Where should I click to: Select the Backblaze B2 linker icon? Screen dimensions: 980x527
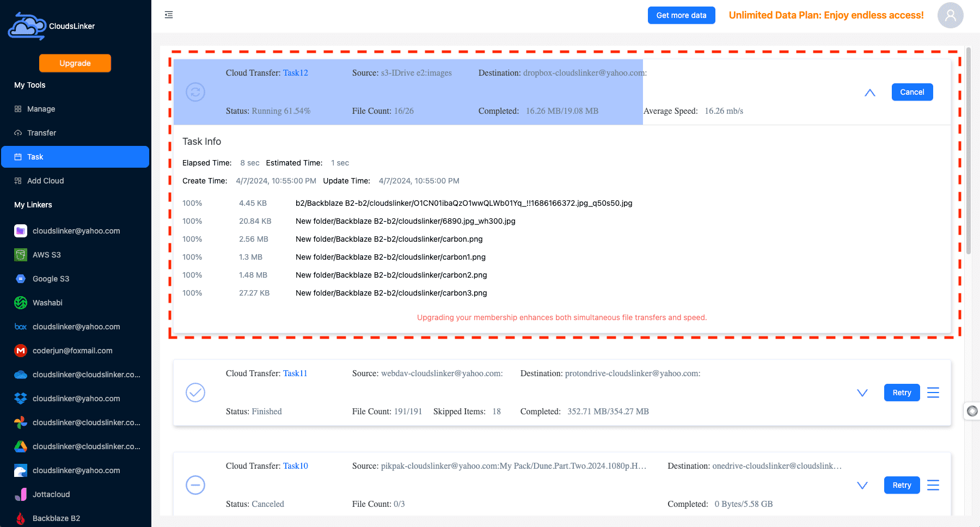click(x=21, y=518)
